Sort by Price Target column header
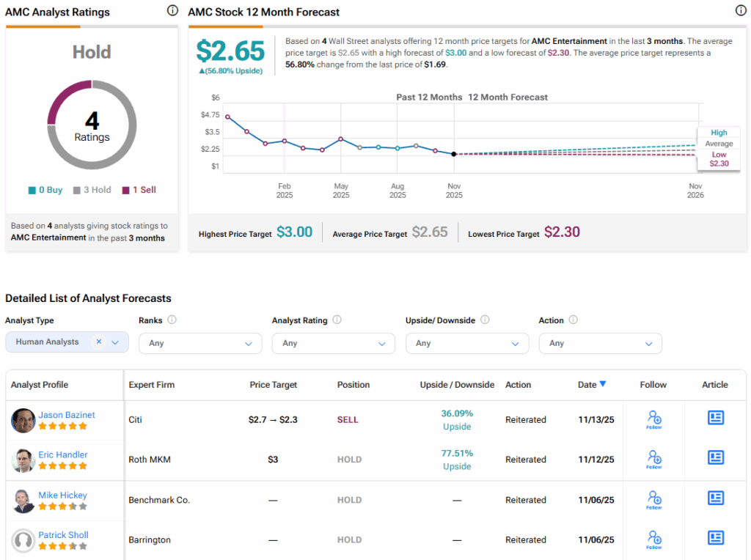751x560 pixels. (273, 385)
